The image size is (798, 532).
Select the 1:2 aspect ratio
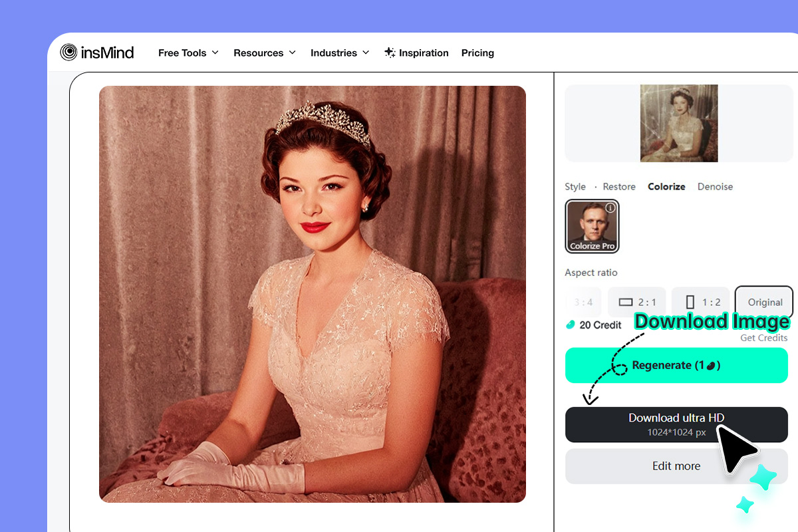click(x=700, y=302)
